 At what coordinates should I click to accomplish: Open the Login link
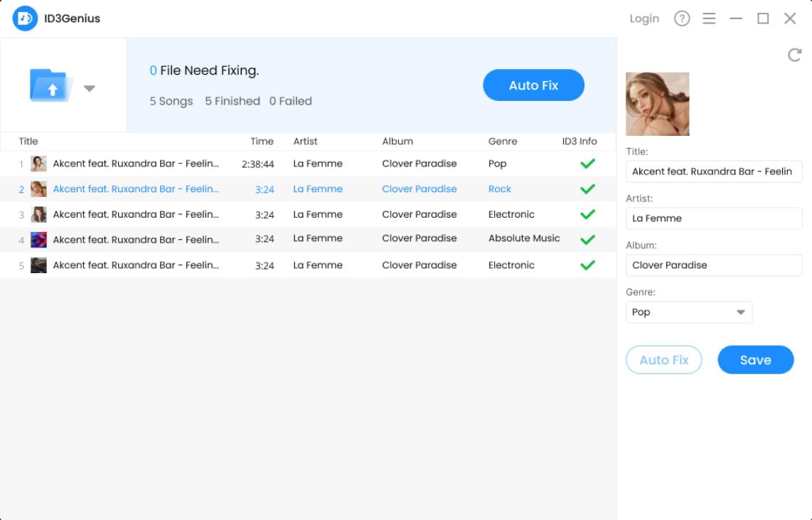coord(644,18)
